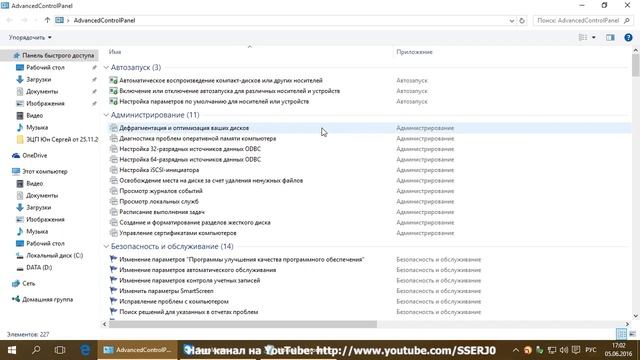Select 'Просмотр журналов событий' item
This screenshot has width=640, height=360.
[x=161, y=191]
